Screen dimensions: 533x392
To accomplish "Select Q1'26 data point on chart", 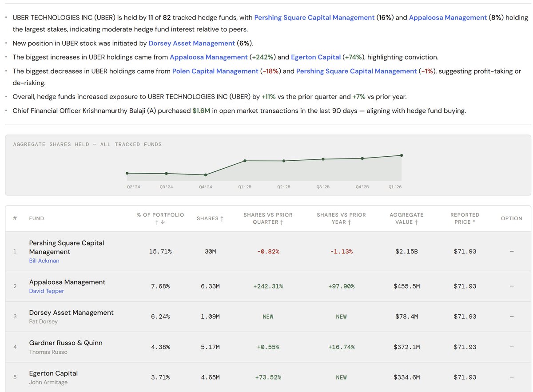I will (402, 155).
